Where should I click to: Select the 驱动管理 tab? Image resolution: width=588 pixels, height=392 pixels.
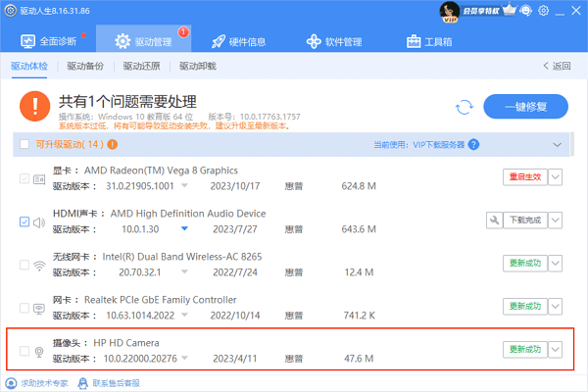coord(144,40)
